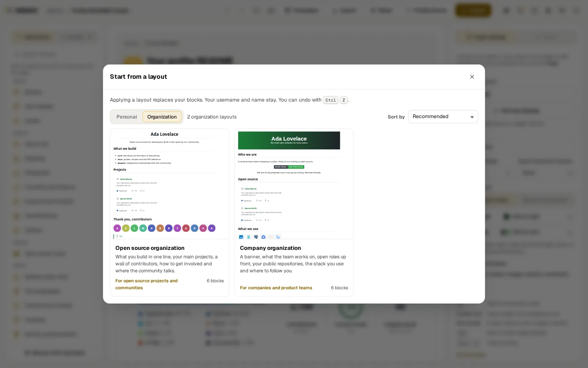Switch to the Personal layouts tab
588x368 pixels.
click(126, 117)
